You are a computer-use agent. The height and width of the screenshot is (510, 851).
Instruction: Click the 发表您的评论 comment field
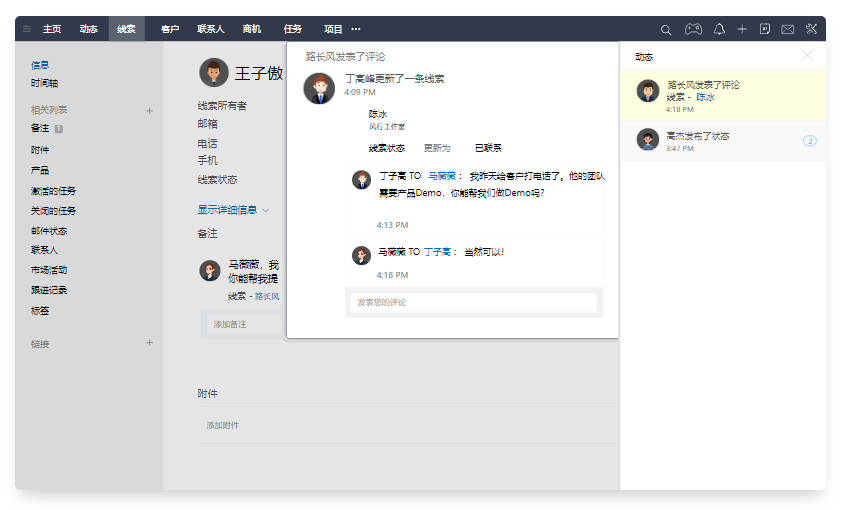pyautogui.click(x=473, y=302)
